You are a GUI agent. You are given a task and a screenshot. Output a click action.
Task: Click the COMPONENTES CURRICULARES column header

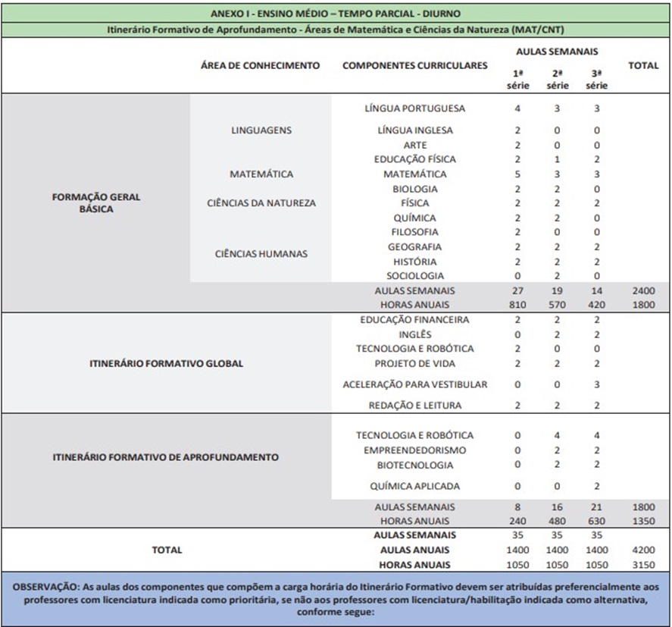pos(414,66)
